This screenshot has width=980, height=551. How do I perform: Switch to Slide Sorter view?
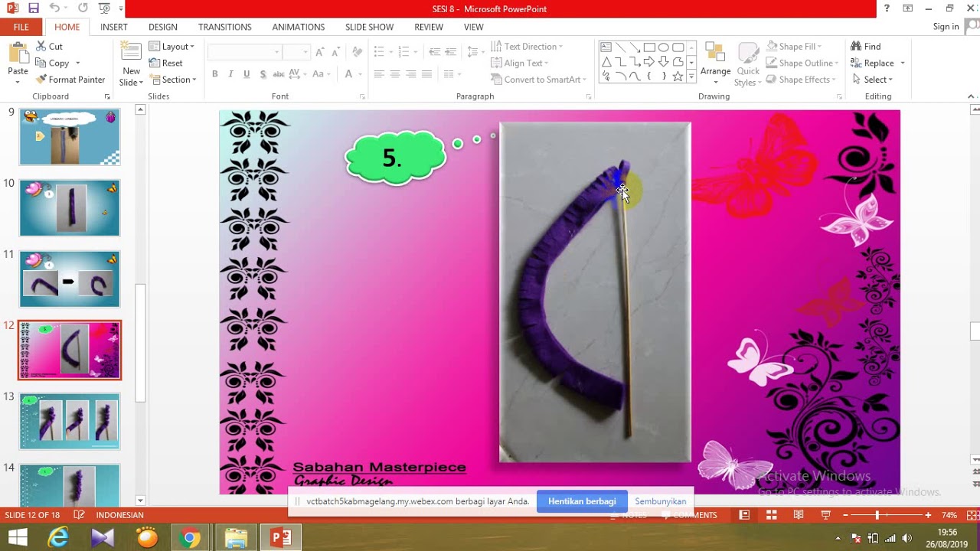771,515
